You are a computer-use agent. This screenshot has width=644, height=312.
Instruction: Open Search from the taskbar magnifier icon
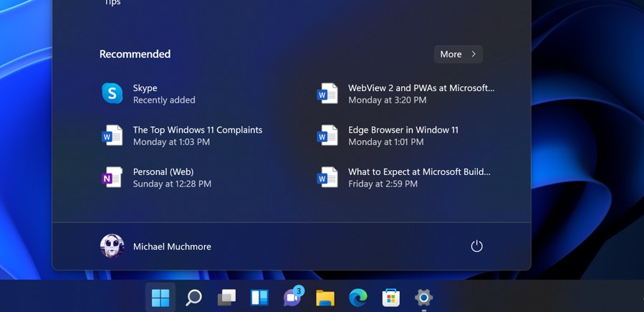tap(193, 297)
